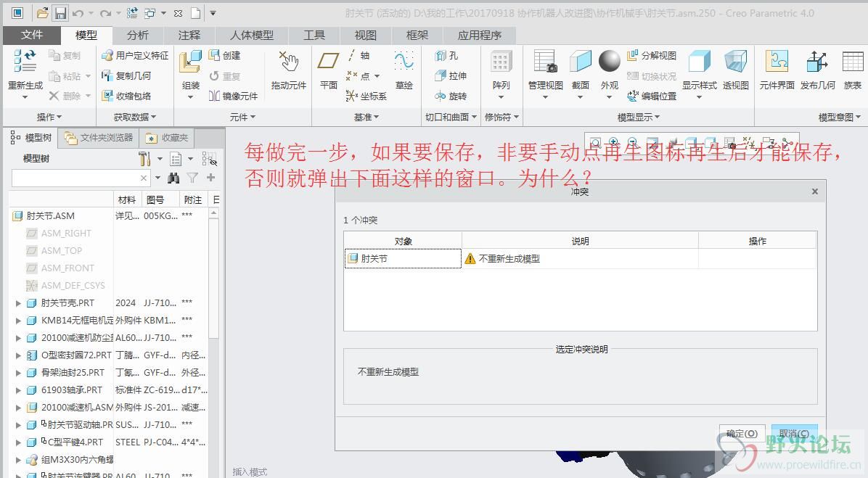Image resolution: width=868 pixels, height=478 pixels.
Task: Open model tree settings hammer icon
Action: [144, 159]
